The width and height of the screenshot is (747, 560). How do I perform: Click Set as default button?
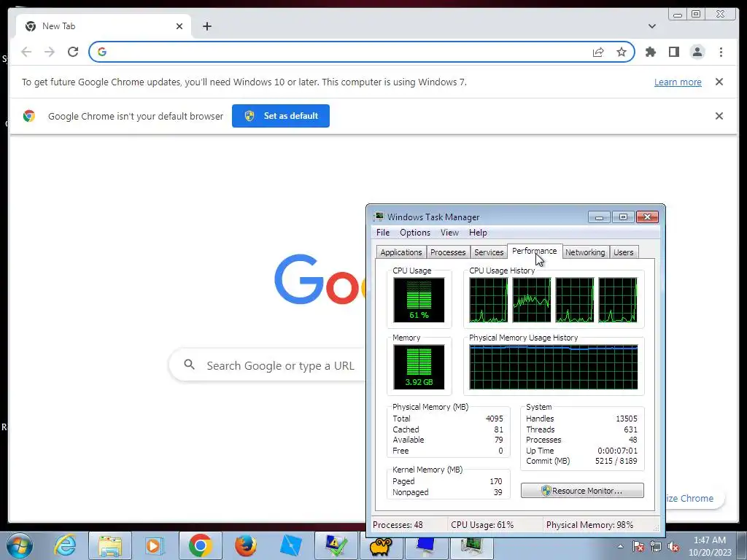click(x=281, y=116)
